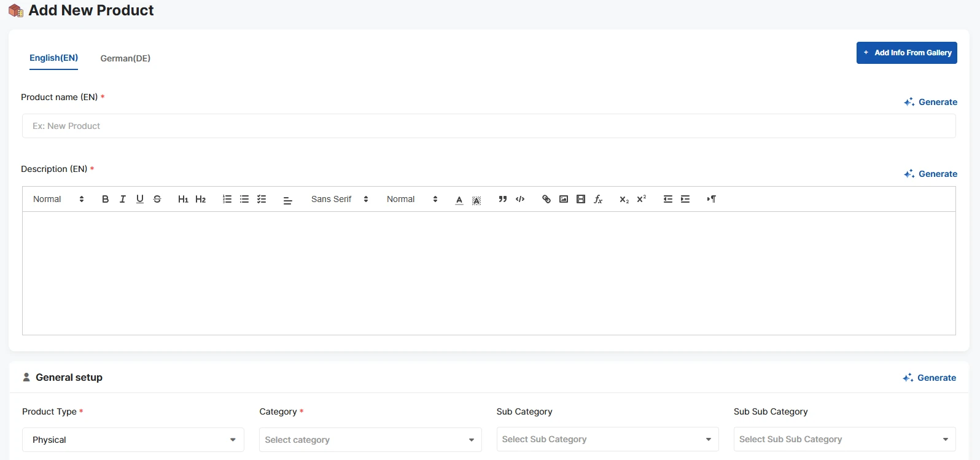Insert a checklist in the editor

pos(262,199)
